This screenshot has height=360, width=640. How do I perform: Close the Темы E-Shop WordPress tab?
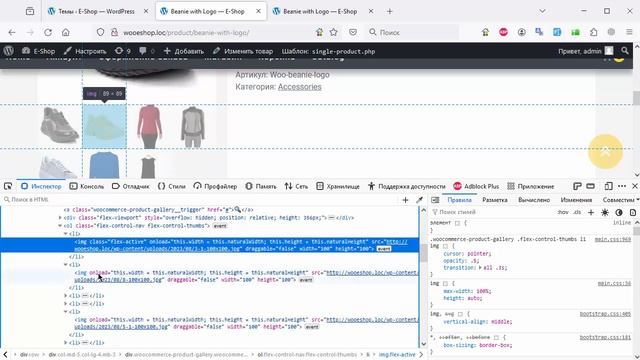[x=146, y=11]
